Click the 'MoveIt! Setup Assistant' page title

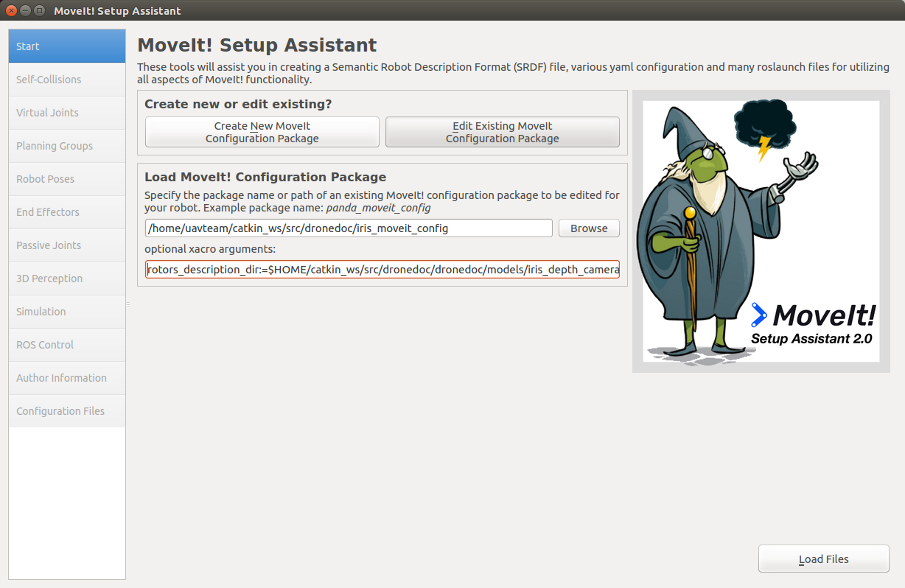click(x=257, y=45)
